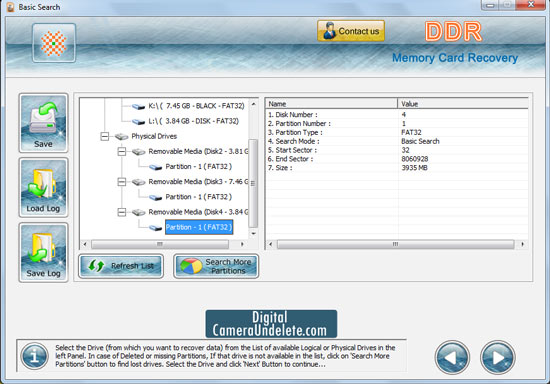The height and width of the screenshot is (384, 550).
Task: Go back with the previous arrow
Action: [x=452, y=357]
